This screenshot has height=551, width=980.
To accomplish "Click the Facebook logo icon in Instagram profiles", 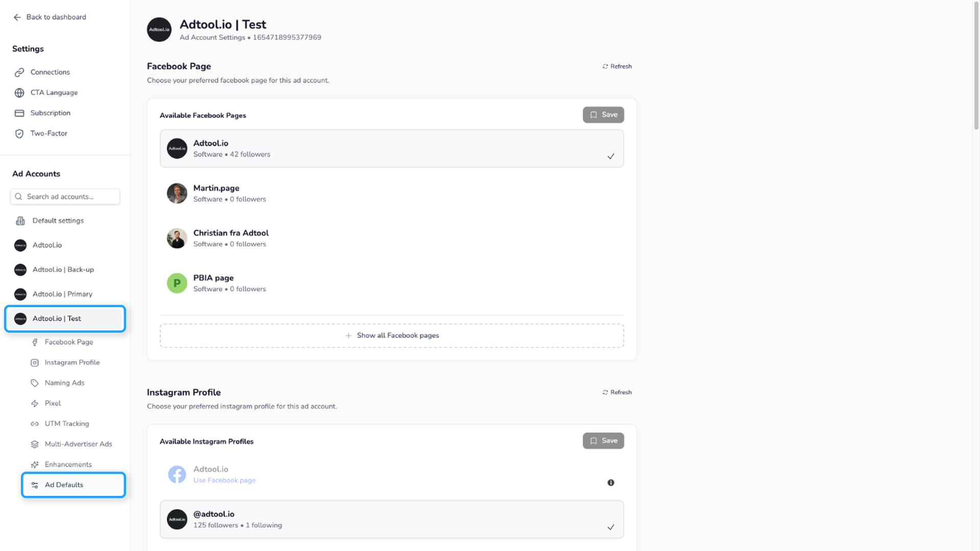I will tap(177, 474).
